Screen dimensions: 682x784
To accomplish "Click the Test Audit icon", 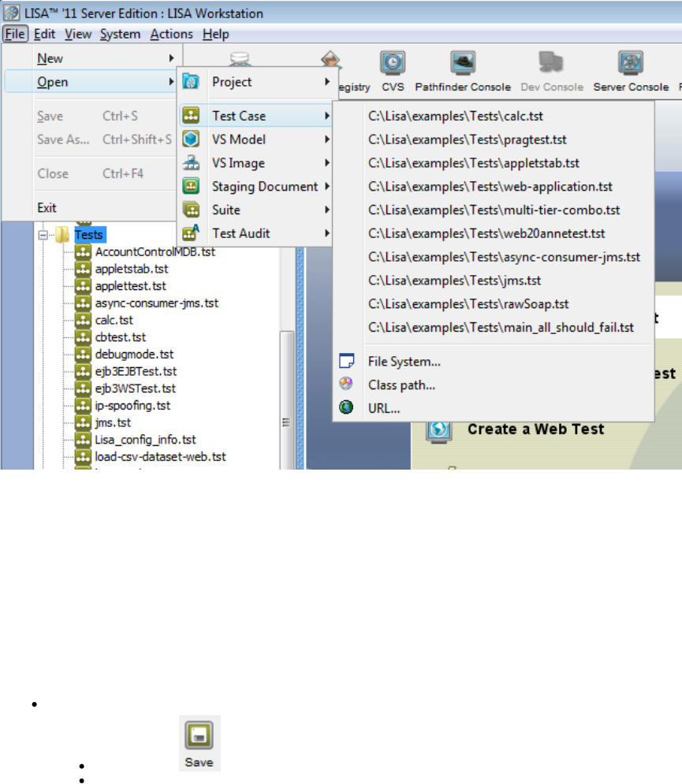I will [x=191, y=233].
